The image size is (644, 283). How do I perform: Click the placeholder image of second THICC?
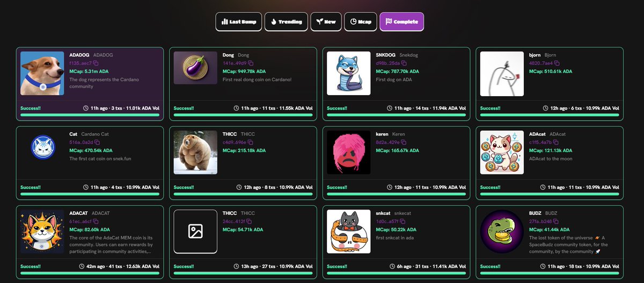(x=195, y=231)
